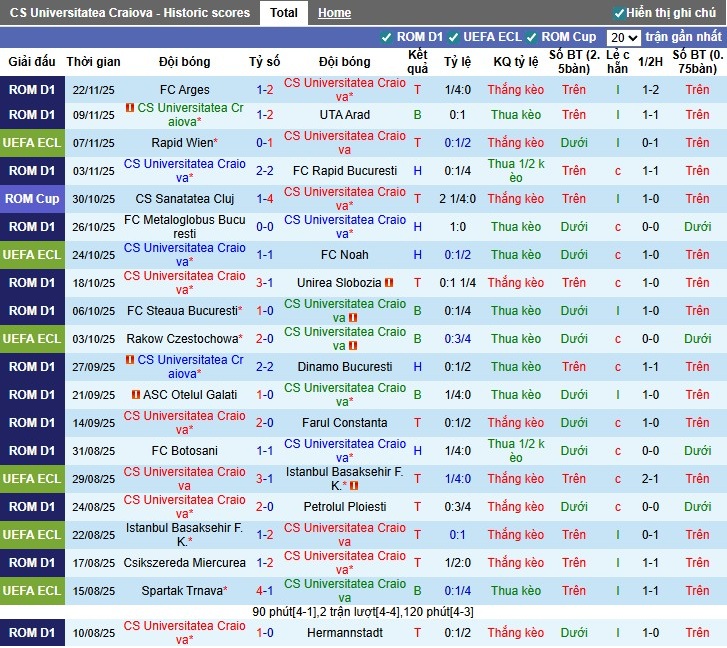The image size is (727, 648).
Task: Click the 1-4 score of Sanatatea Cluj match
Action: click(265, 199)
